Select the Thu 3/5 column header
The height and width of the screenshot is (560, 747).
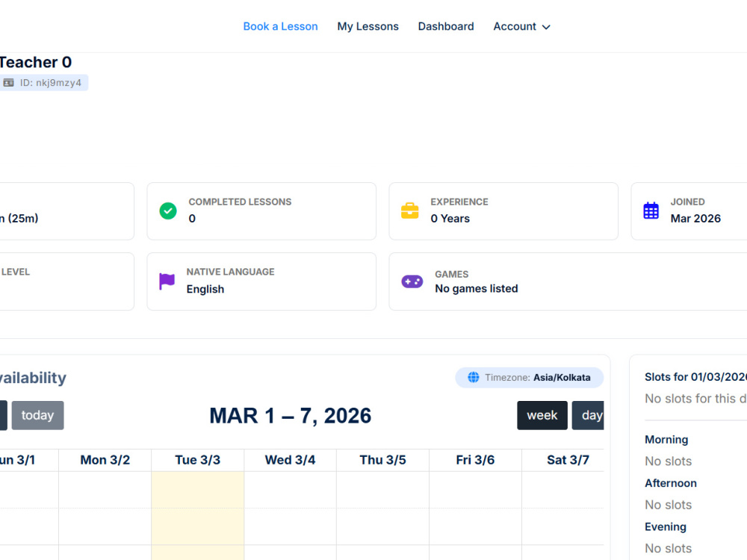(382, 460)
